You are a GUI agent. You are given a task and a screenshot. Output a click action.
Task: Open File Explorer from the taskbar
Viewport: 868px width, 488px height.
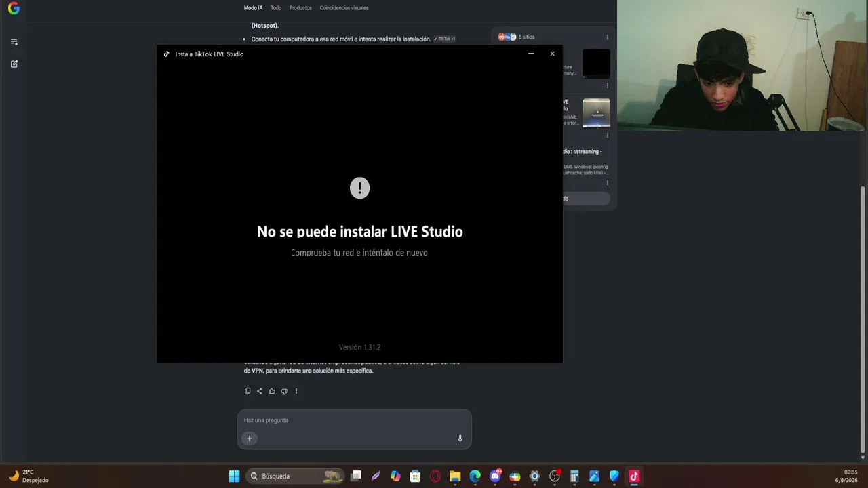pos(455,476)
